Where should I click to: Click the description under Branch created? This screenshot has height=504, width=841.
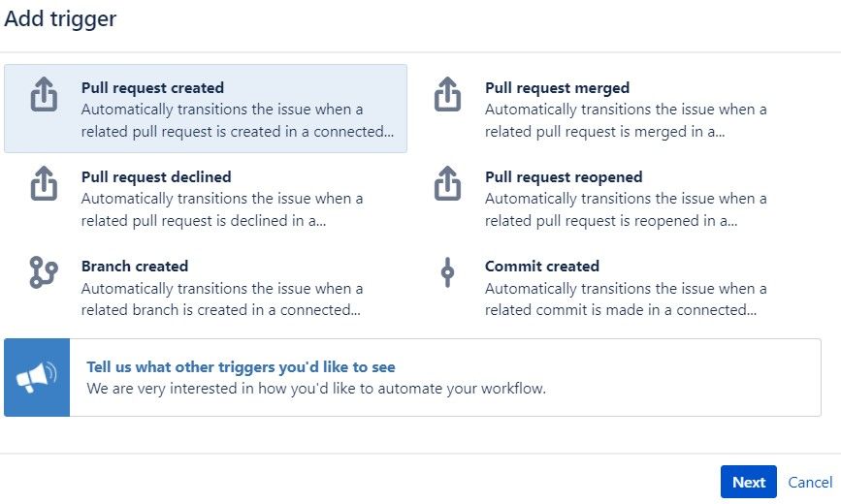click(x=222, y=299)
